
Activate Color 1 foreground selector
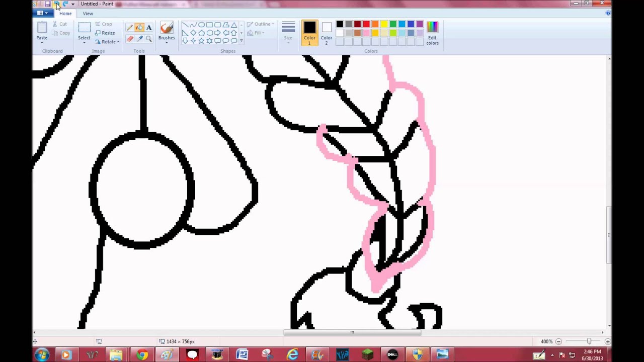(309, 33)
